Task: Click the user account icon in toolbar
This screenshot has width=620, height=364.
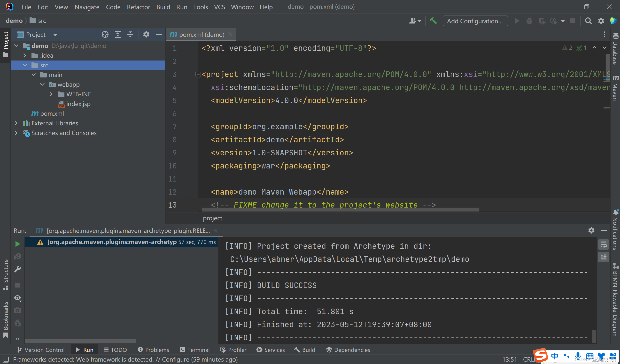Action: click(415, 21)
